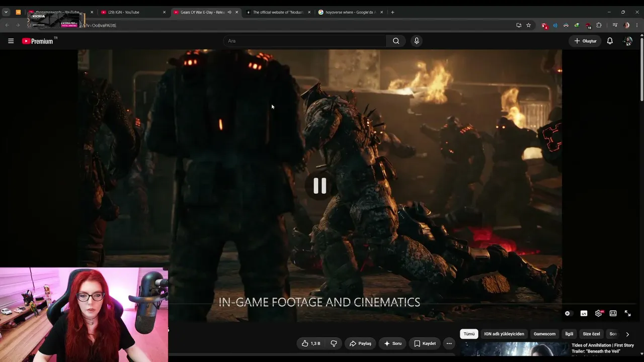Mute the Gears Of War tab audio icon
Screen dimensions: 644x362
[x=229, y=12]
